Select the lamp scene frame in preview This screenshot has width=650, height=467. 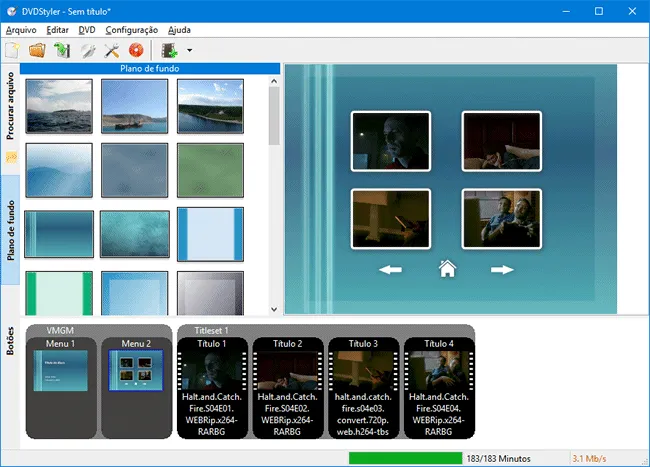(x=390, y=219)
